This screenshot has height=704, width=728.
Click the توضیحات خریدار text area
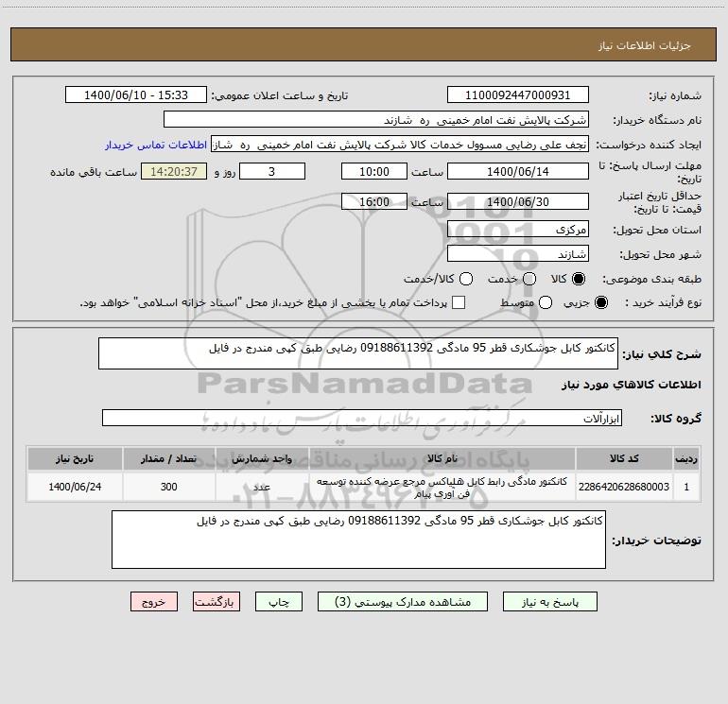tap(358, 540)
